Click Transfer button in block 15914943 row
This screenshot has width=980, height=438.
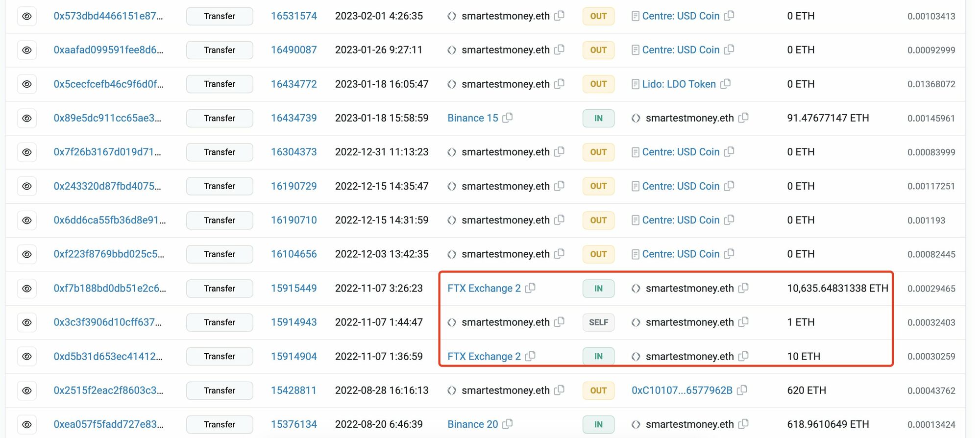tap(220, 322)
